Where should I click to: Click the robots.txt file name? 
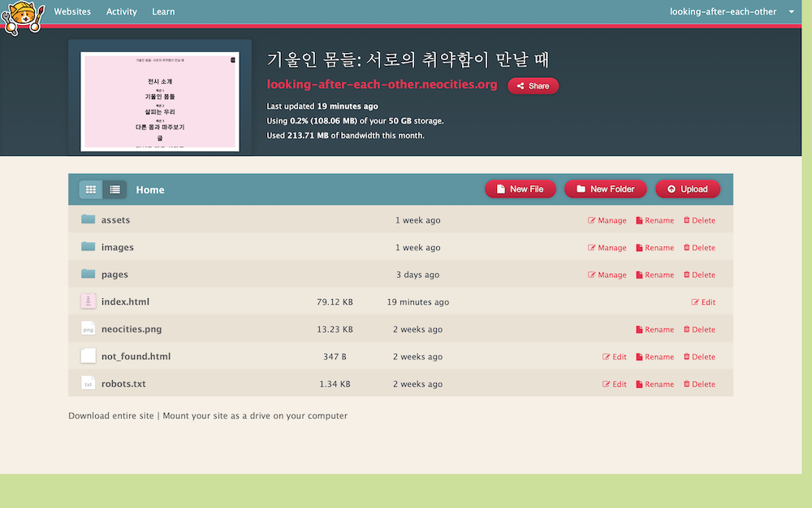[123, 384]
